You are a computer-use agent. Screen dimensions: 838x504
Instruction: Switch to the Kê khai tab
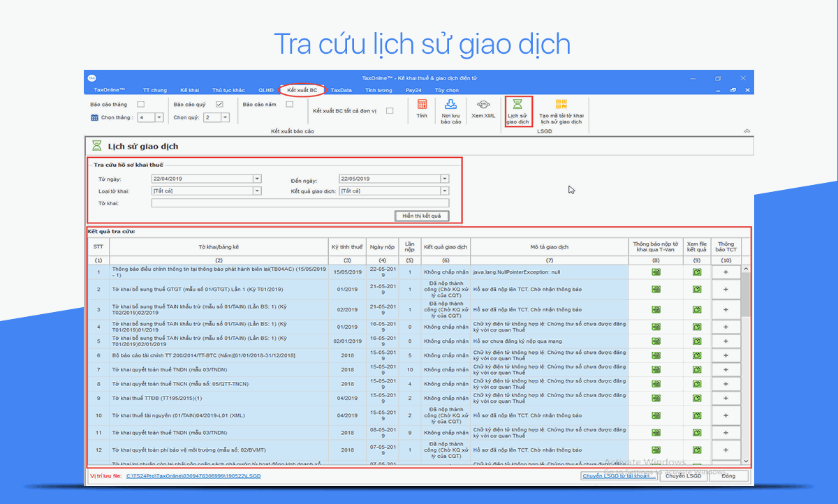[x=189, y=90]
